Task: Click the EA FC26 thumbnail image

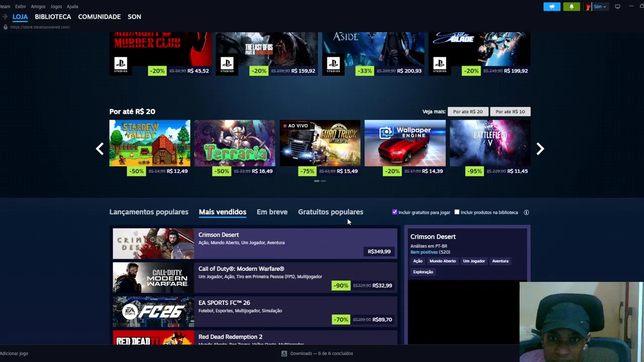Action: 153,312
